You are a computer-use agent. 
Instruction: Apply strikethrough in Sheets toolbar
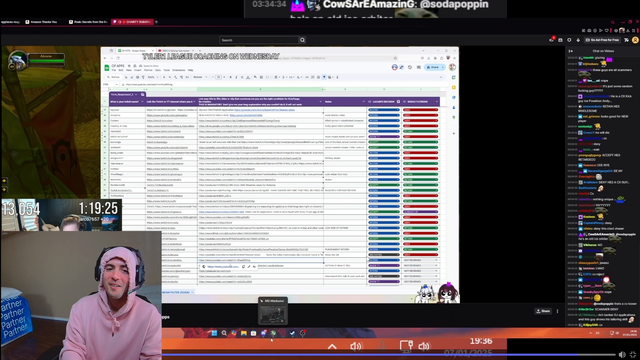242,77
